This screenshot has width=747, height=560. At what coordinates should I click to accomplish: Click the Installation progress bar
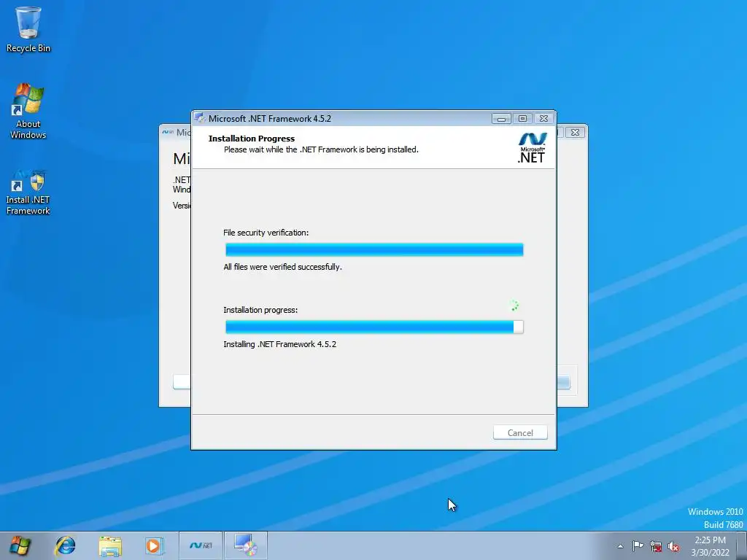(x=374, y=327)
